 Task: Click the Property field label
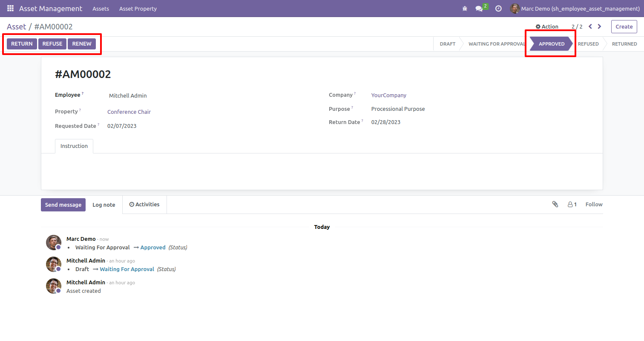[66, 112]
